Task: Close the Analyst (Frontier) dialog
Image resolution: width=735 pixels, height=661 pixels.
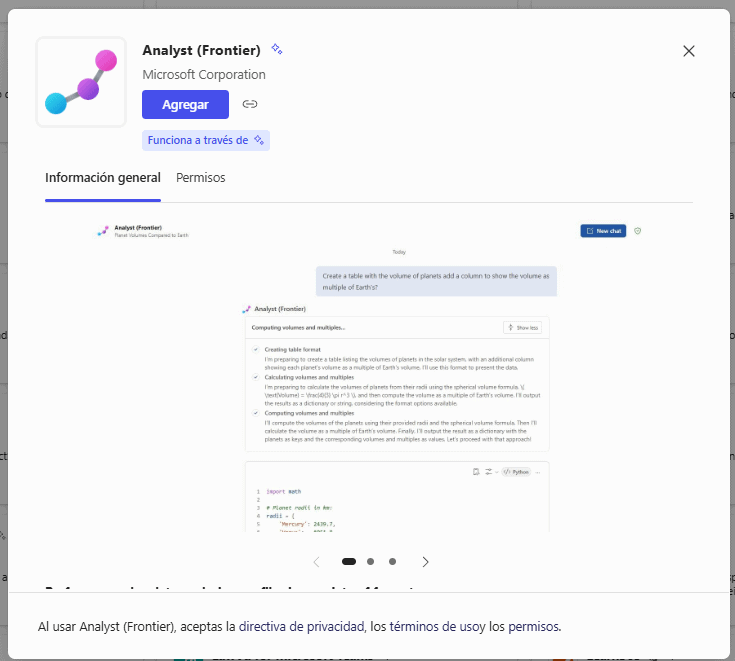Action: click(x=688, y=51)
